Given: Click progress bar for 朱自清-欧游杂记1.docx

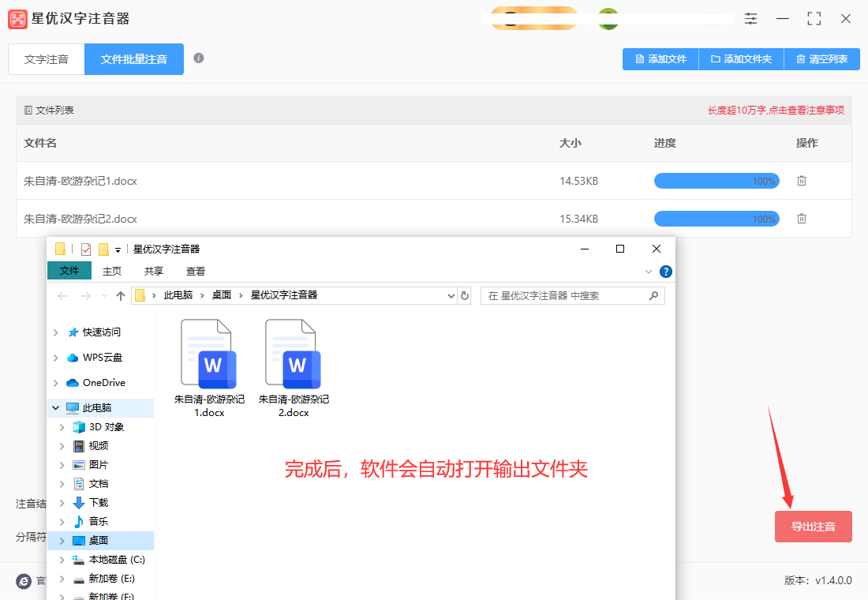Looking at the screenshot, I should [x=716, y=181].
